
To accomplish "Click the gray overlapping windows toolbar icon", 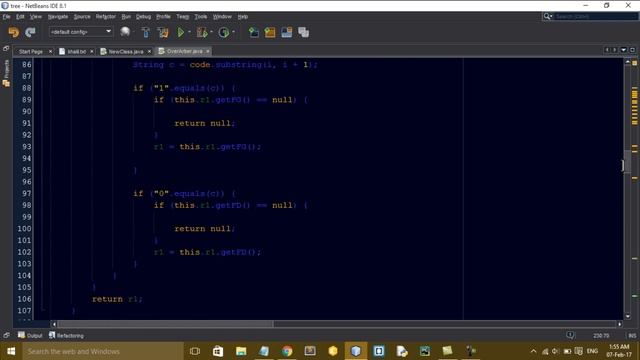I will coord(303,32).
